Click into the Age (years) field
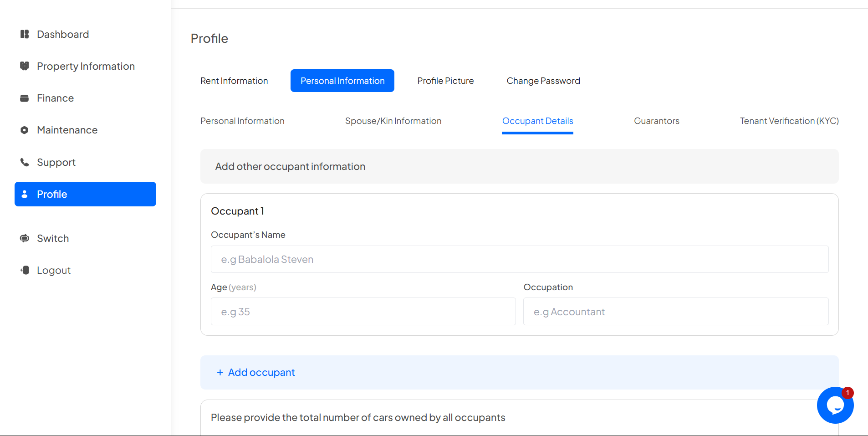 [x=363, y=312]
